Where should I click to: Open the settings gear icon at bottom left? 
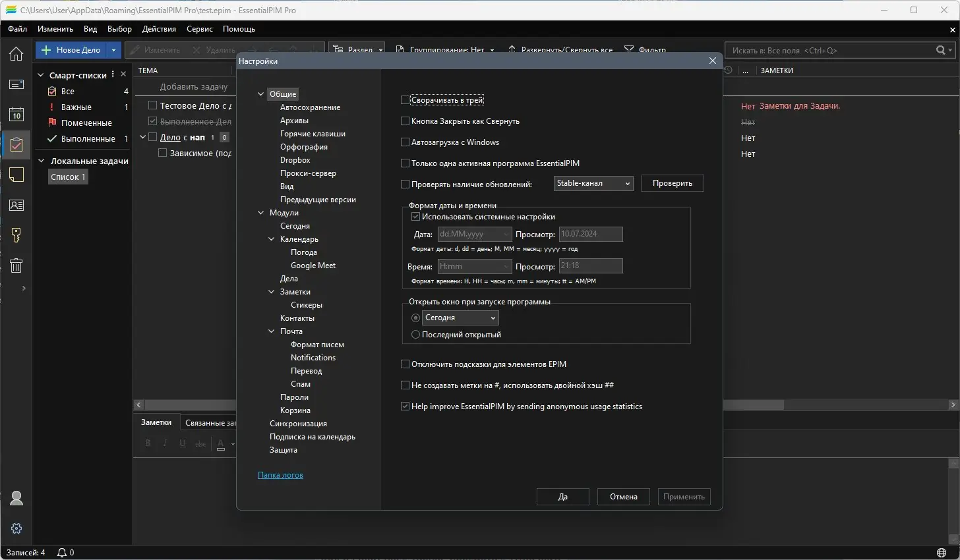point(16,528)
